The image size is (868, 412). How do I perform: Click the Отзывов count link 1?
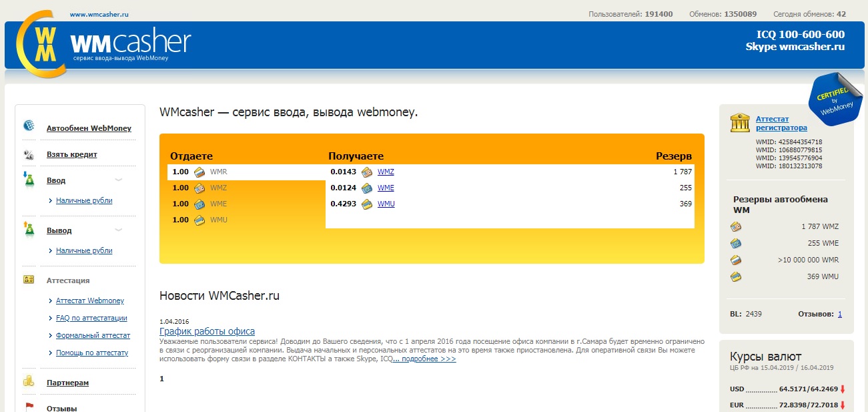point(840,314)
